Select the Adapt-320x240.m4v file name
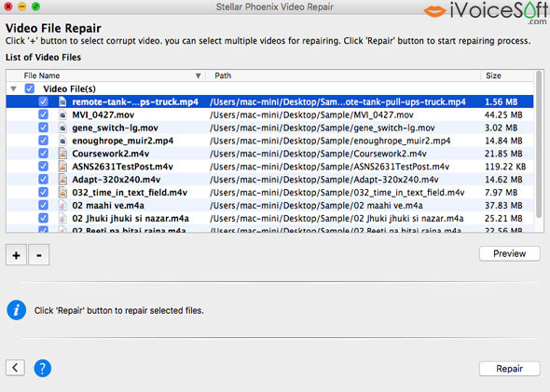550x392 pixels. [117, 180]
